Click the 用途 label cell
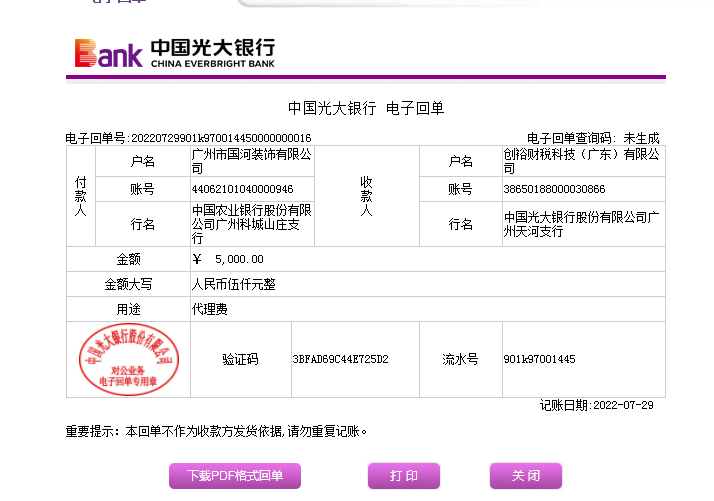 [x=128, y=309]
